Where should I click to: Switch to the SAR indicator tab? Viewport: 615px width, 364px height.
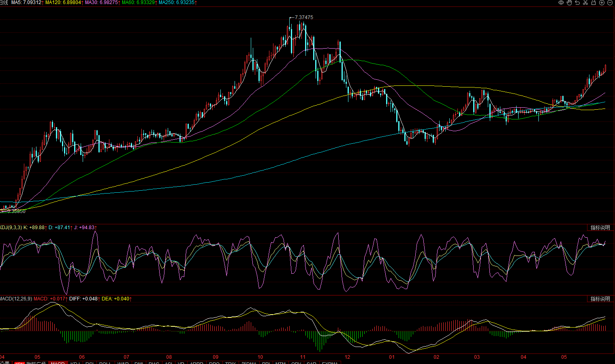pos(311,362)
